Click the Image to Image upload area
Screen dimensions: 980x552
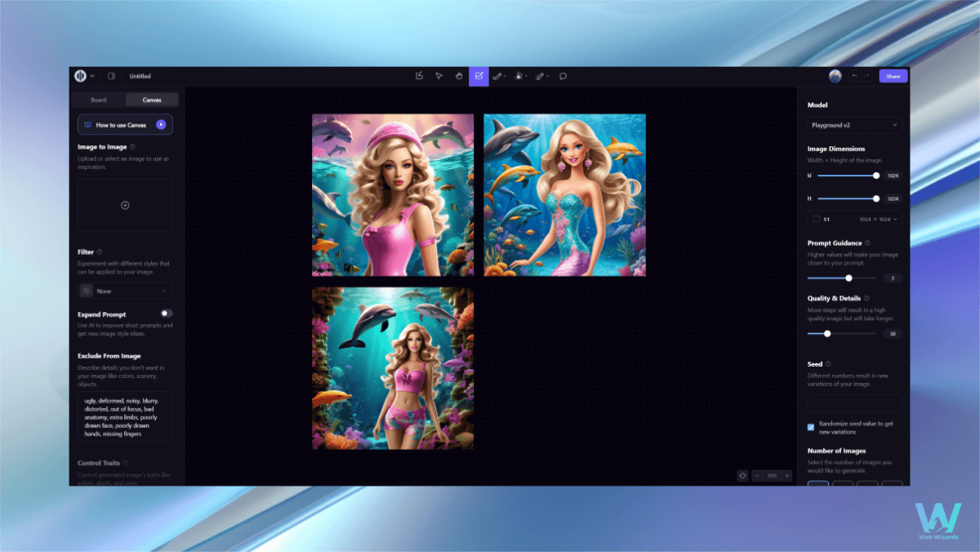tap(125, 205)
